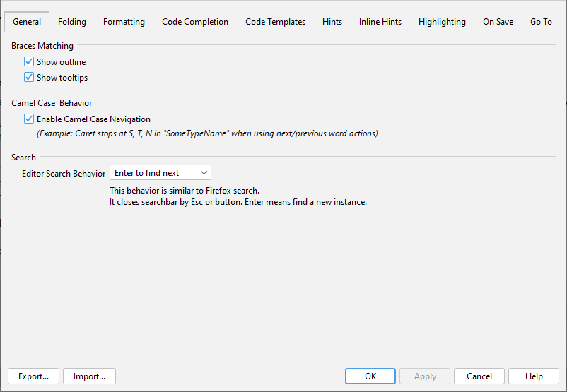Open Help for editor options

click(x=534, y=376)
